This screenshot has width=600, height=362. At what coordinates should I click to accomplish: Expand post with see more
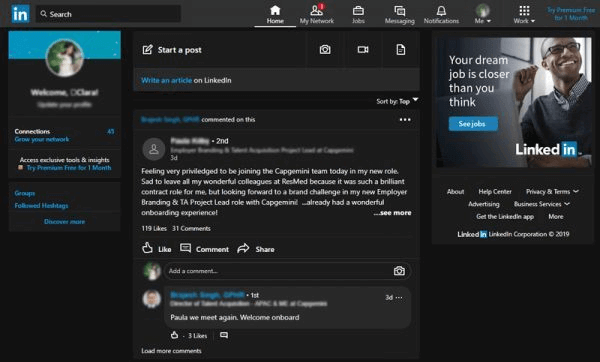click(393, 213)
